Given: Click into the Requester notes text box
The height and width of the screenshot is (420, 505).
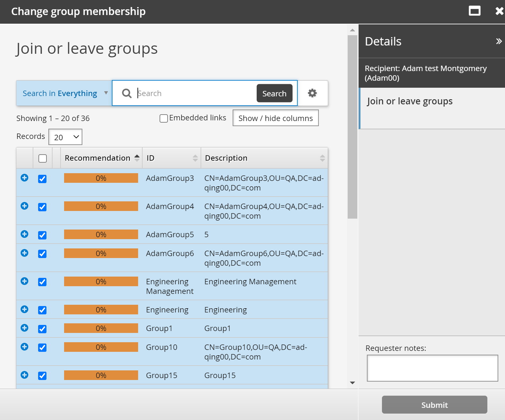Looking at the screenshot, I should coord(432,368).
